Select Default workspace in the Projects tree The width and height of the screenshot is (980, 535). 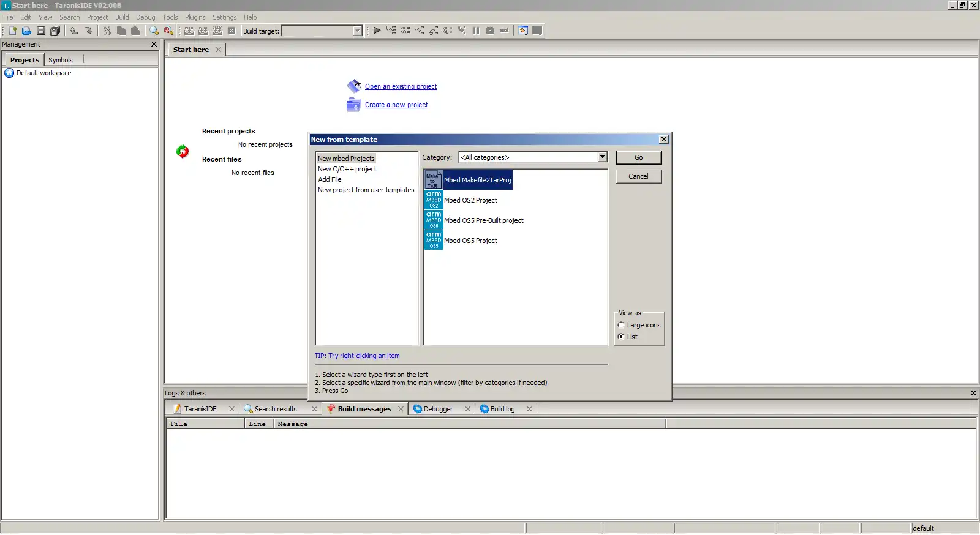(x=43, y=73)
